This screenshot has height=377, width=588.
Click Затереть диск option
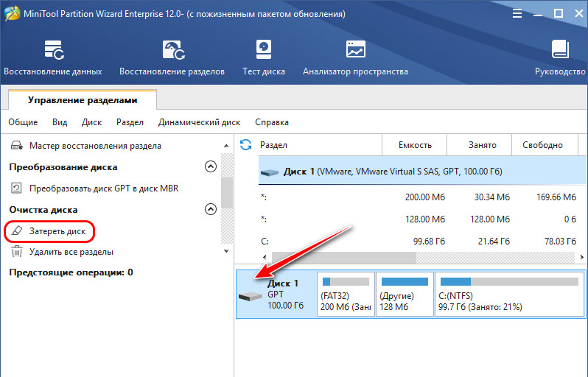[57, 231]
